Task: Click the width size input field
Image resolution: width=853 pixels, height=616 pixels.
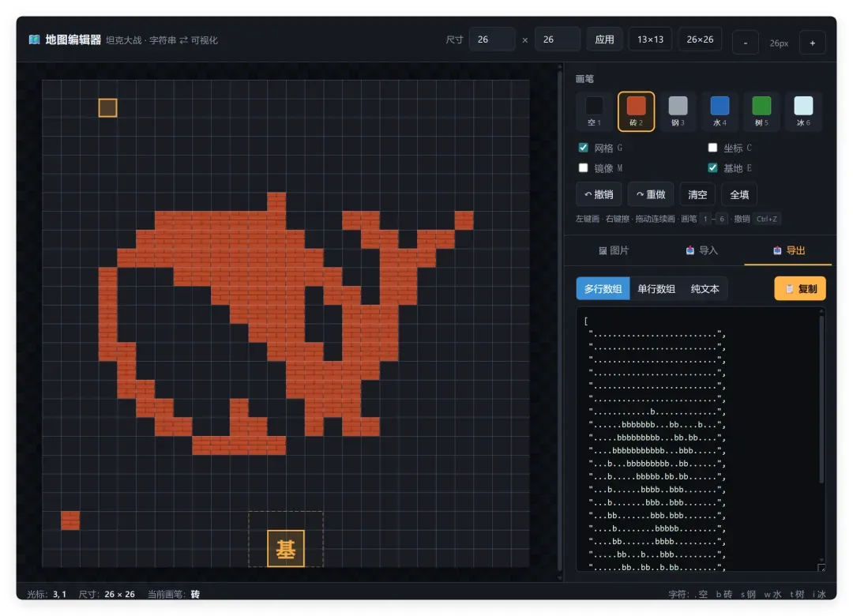Action: pyautogui.click(x=492, y=39)
